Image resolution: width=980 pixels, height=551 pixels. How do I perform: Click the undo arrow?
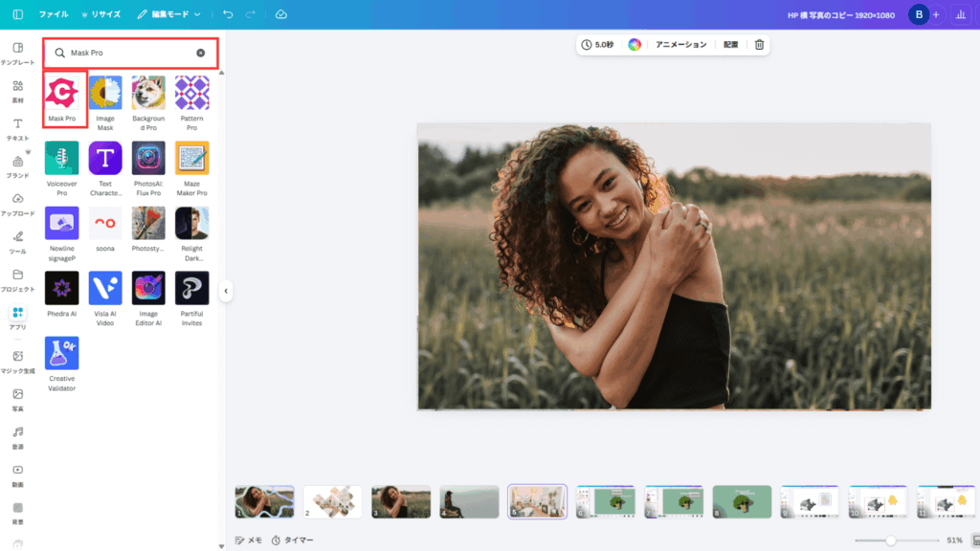[x=228, y=14]
